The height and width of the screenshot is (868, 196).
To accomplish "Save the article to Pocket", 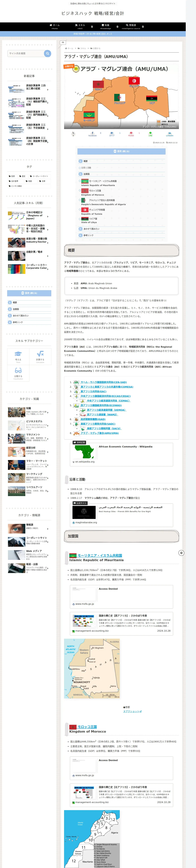I will point(131,134).
